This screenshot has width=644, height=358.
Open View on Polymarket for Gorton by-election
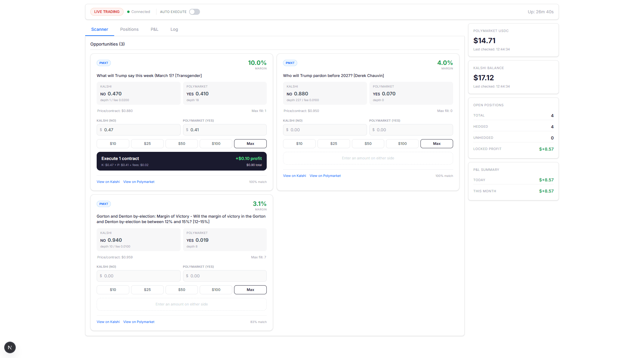point(139,322)
